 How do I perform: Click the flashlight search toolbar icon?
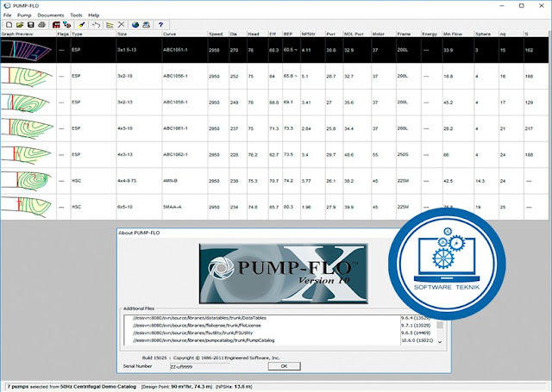pos(81,25)
